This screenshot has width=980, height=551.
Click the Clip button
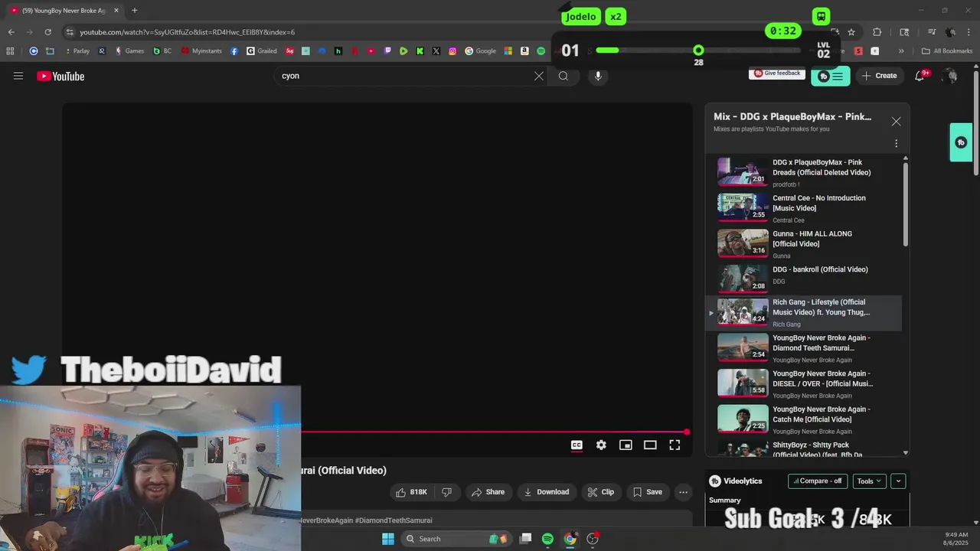pos(601,492)
